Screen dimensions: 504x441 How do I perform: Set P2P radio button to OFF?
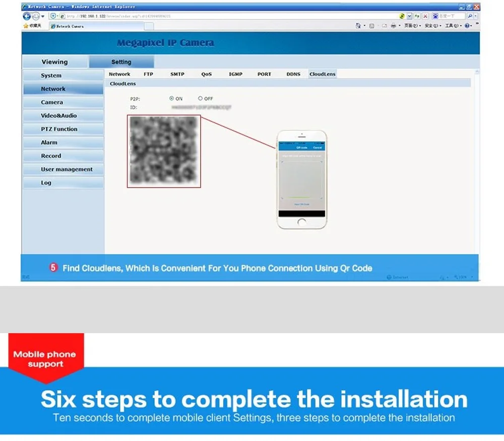click(200, 98)
